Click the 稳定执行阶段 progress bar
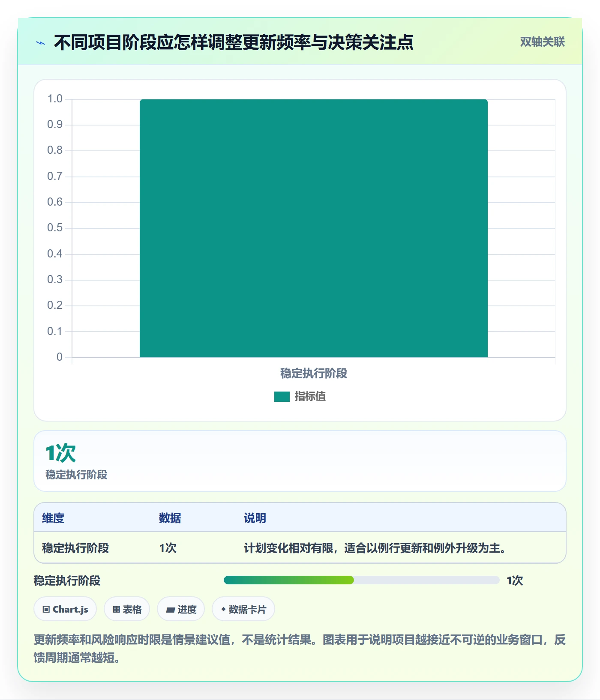 coord(361,580)
